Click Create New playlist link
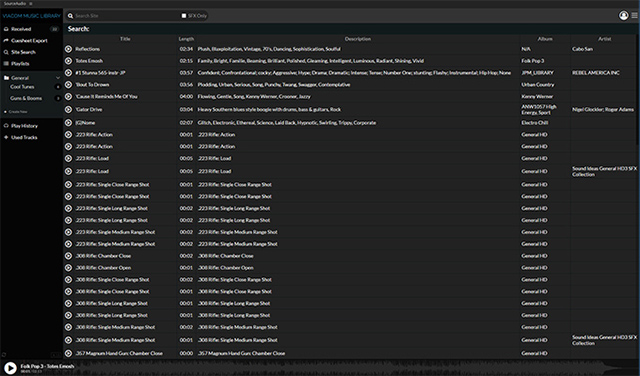The image size is (640, 376). coord(18,111)
